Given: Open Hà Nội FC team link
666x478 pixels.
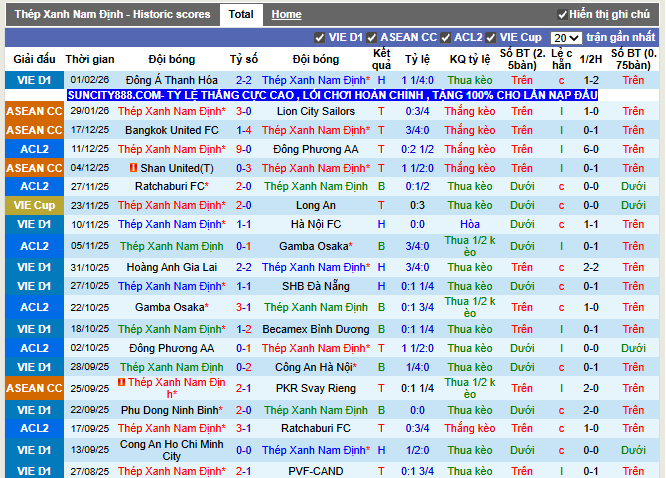Looking at the screenshot, I should [x=316, y=224].
